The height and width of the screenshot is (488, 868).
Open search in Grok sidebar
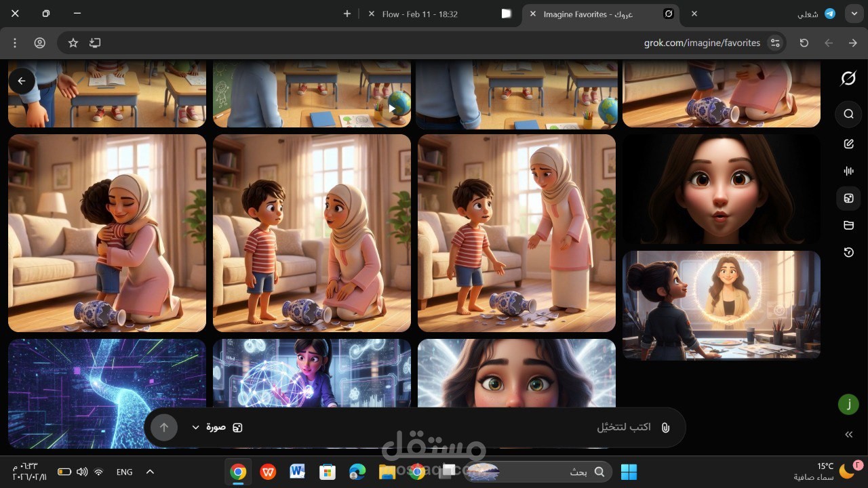(848, 114)
